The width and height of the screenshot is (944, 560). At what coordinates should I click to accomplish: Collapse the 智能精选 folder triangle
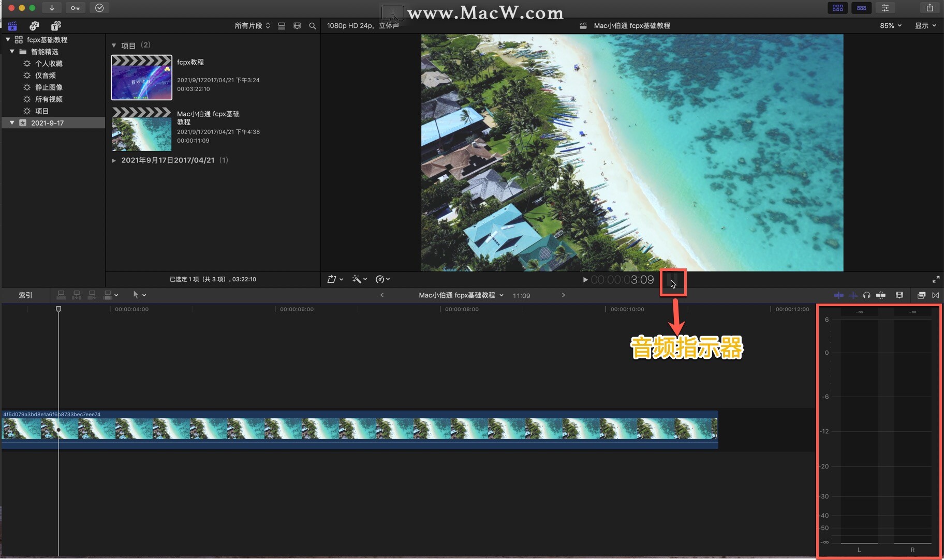(12, 51)
